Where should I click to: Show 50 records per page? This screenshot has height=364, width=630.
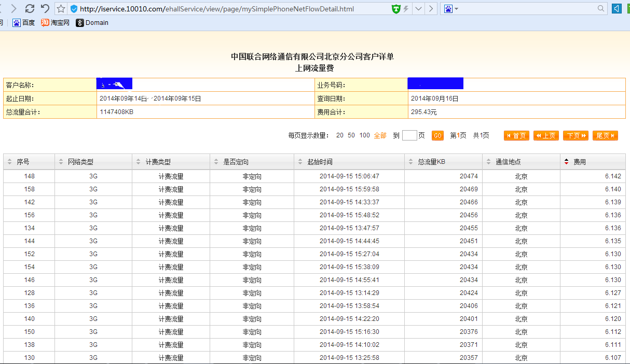pos(351,135)
